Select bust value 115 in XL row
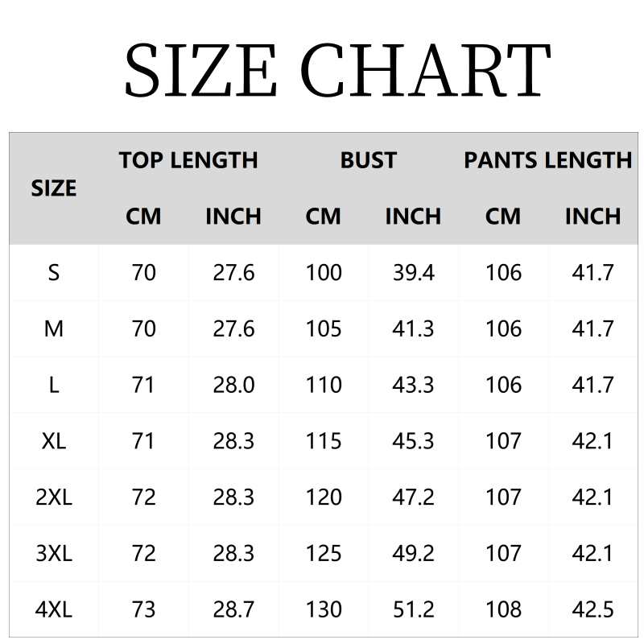 point(324,441)
